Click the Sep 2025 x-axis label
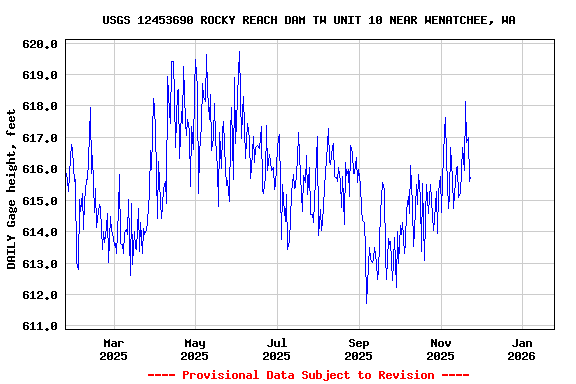576x384 pixels. [359, 350]
